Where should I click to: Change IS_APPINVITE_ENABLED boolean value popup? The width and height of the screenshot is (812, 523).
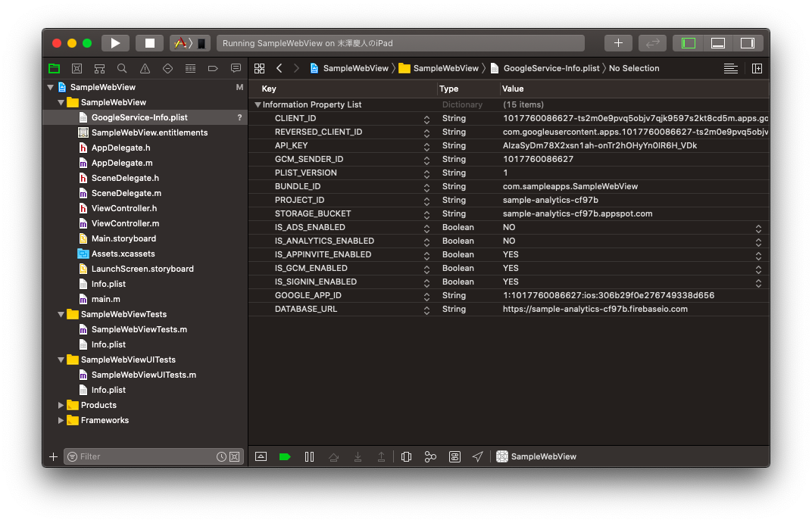tap(758, 256)
